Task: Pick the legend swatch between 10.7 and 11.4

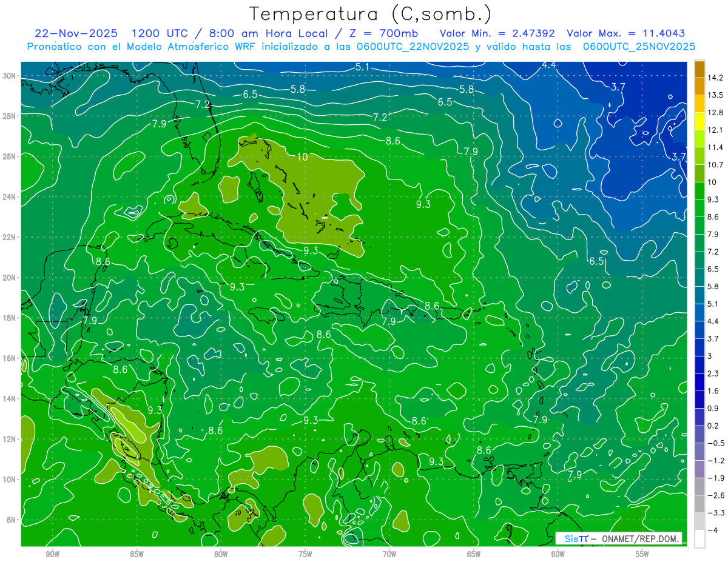Action: click(x=699, y=156)
